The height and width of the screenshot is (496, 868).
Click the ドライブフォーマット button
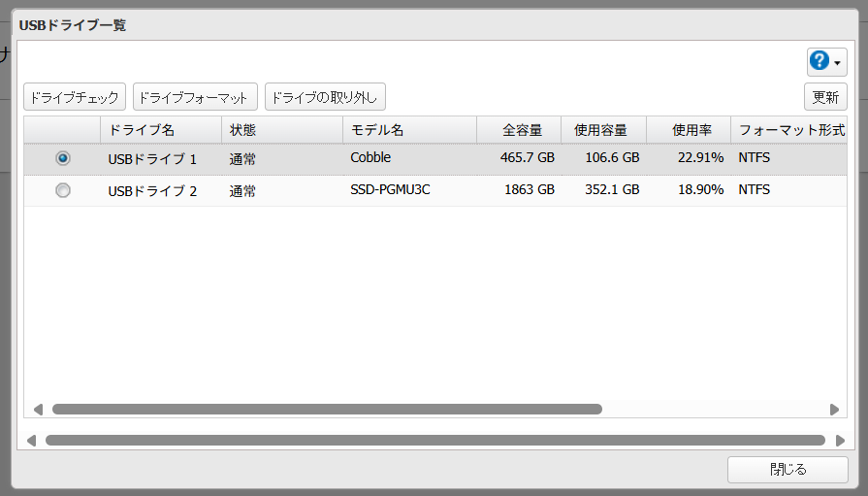pyautogui.click(x=195, y=97)
